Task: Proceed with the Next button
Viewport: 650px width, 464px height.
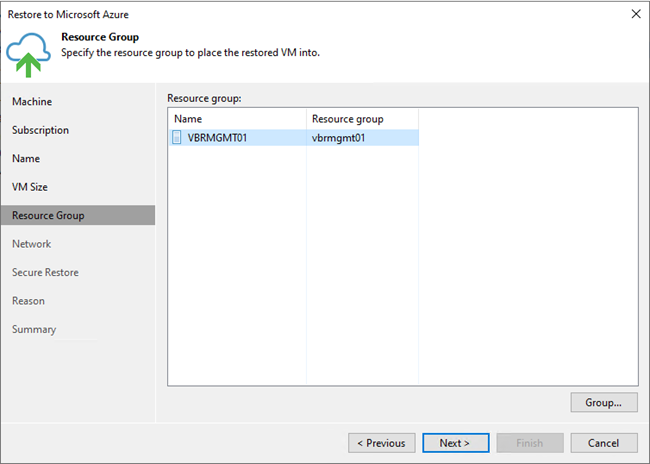Action: 456,443
